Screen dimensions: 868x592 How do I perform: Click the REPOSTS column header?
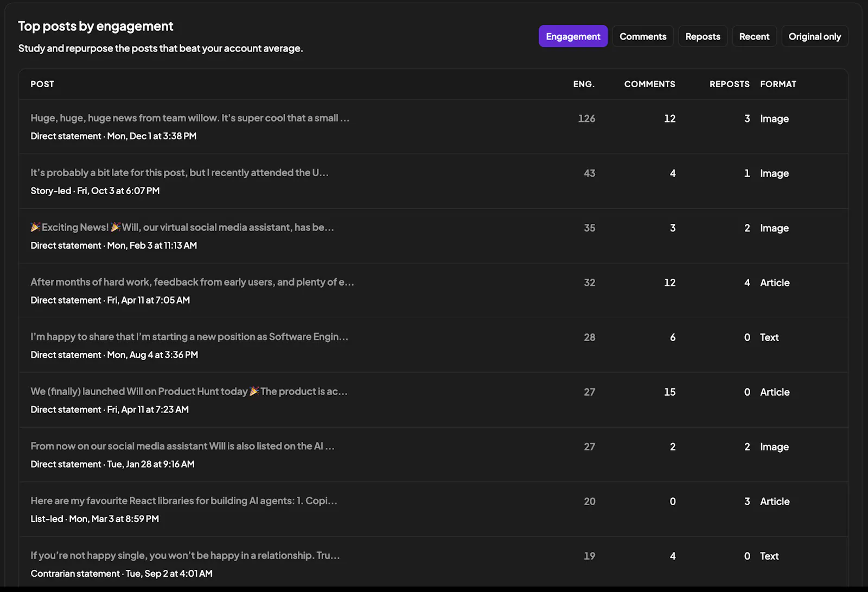[729, 84]
